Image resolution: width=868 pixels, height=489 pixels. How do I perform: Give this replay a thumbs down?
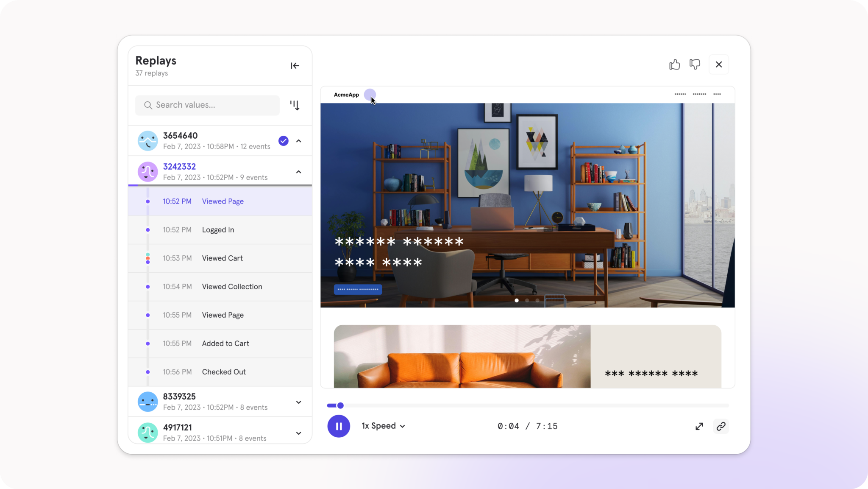pos(695,64)
